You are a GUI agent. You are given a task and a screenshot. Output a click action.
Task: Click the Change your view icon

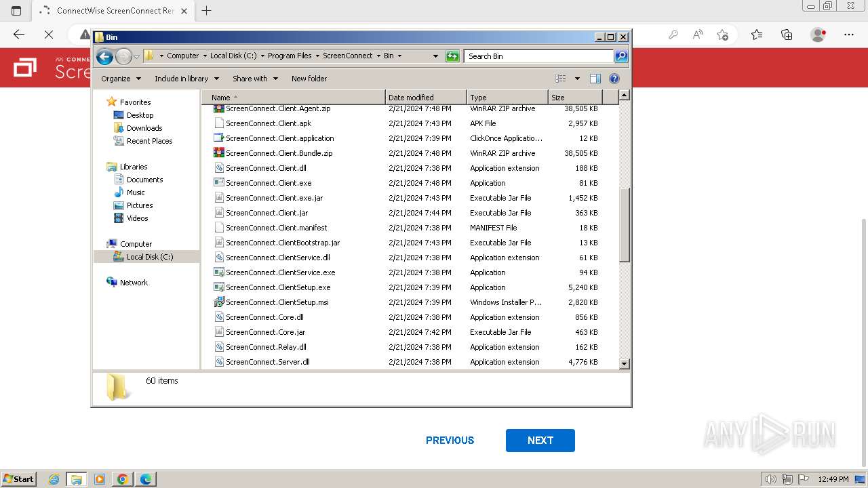coord(561,79)
